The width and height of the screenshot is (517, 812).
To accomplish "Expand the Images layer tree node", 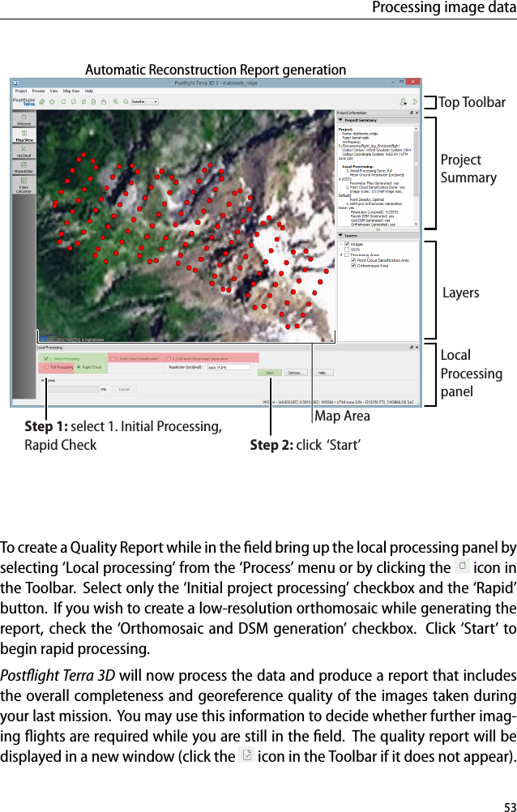I will pyautogui.click(x=341, y=244).
